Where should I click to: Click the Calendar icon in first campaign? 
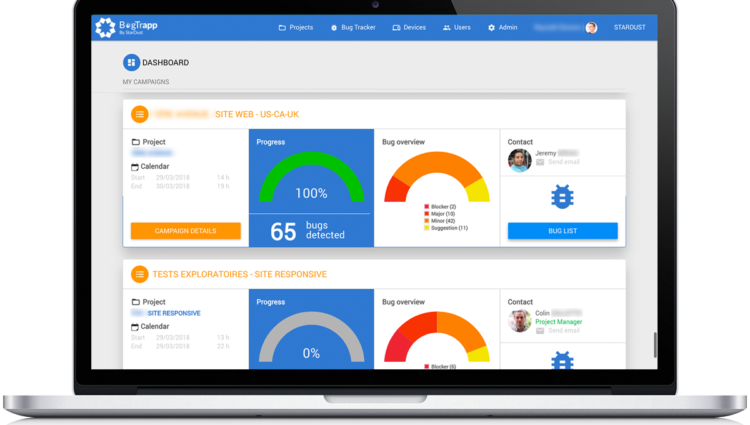[x=135, y=167]
